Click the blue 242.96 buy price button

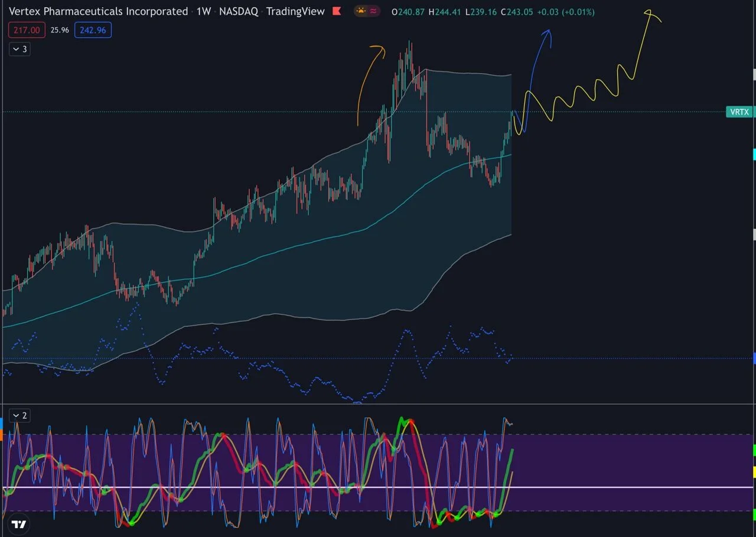pos(93,30)
